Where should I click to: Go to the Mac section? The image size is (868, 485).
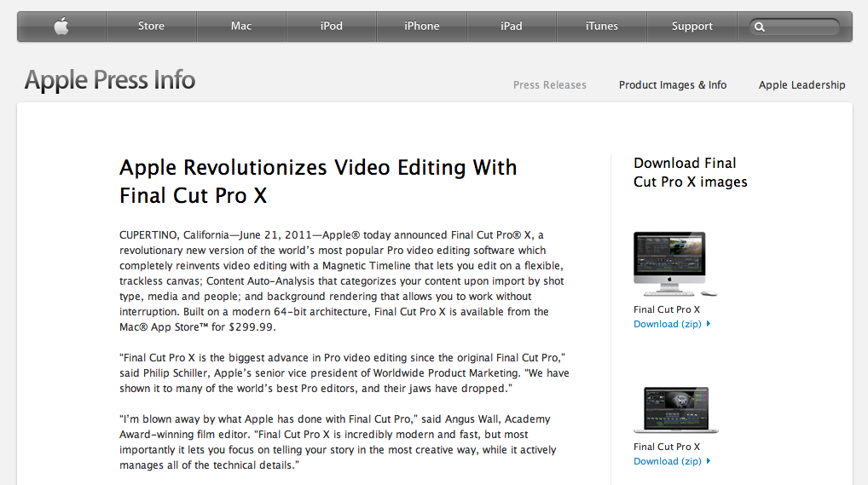pos(241,26)
